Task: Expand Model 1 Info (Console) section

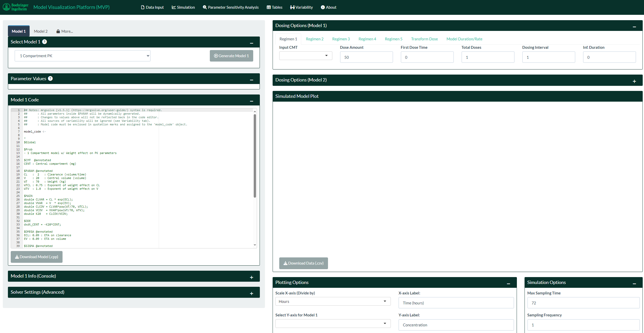Action: (251, 277)
